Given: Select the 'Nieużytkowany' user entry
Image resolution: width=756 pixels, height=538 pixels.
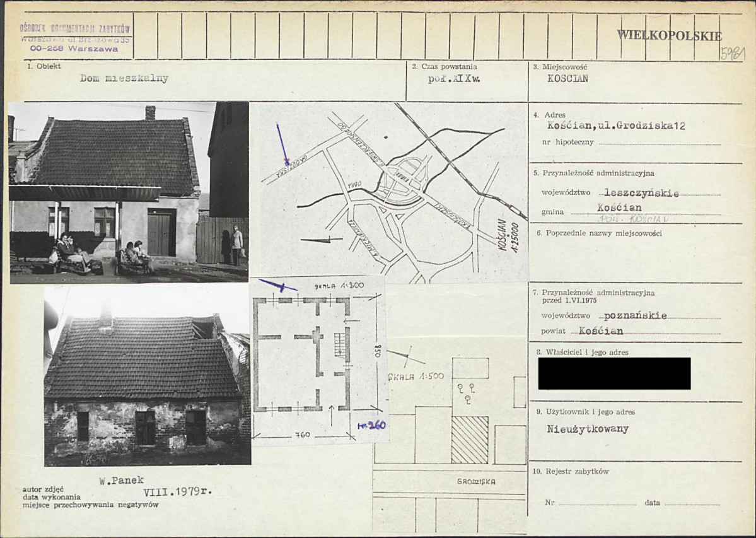Looking at the screenshot, I should click(588, 430).
